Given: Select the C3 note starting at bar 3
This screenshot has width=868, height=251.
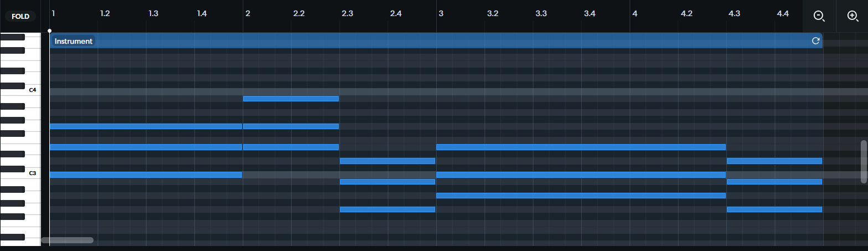Looking at the screenshot, I should click(581, 175).
